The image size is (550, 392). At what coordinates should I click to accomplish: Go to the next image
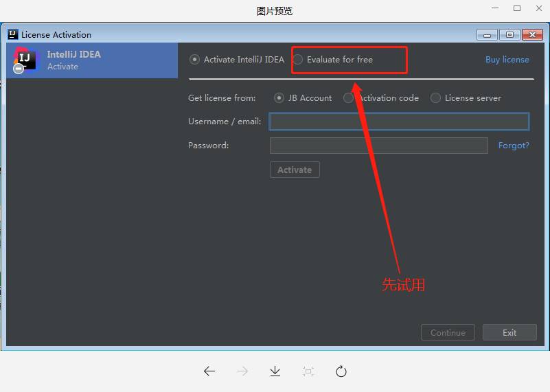point(242,371)
